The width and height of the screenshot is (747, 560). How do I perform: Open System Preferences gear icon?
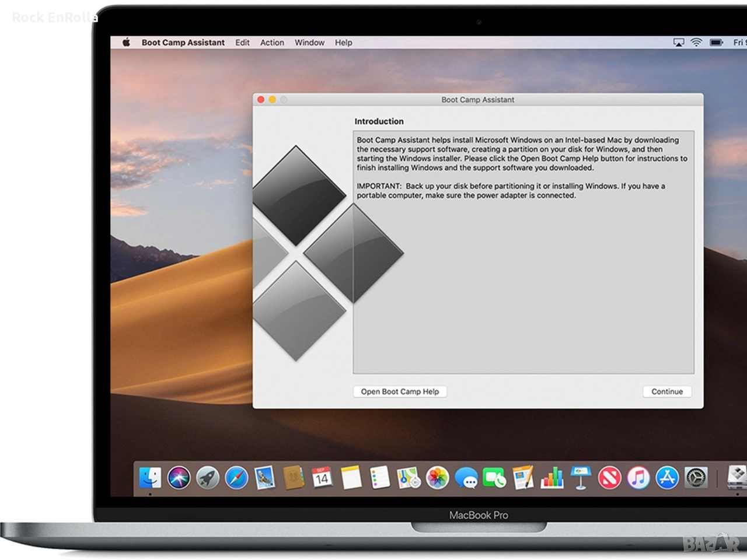click(696, 478)
